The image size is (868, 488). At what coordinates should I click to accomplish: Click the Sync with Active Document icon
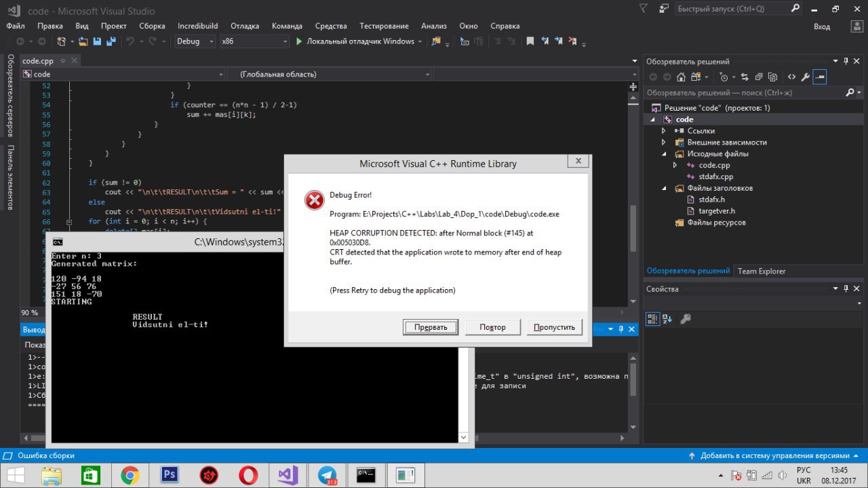pos(745,77)
